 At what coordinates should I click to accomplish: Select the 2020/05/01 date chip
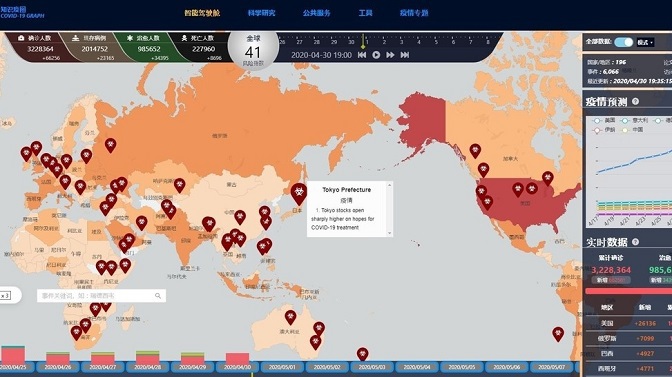[282, 367]
